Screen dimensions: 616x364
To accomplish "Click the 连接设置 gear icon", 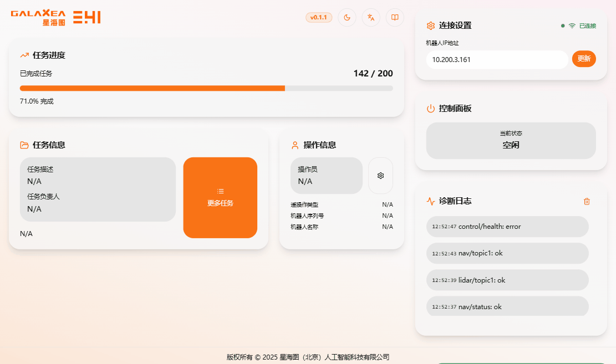I will [431, 25].
